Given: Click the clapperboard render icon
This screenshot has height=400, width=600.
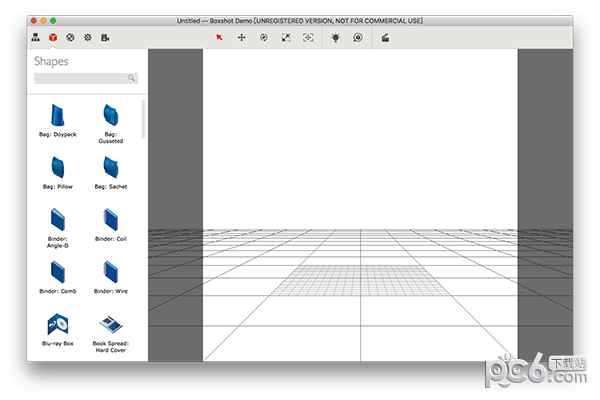Looking at the screenshot, I should click(x=385, y=38).
